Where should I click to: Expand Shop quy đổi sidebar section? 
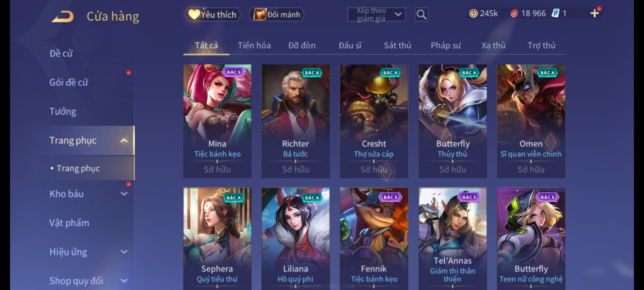click(124, 281)
